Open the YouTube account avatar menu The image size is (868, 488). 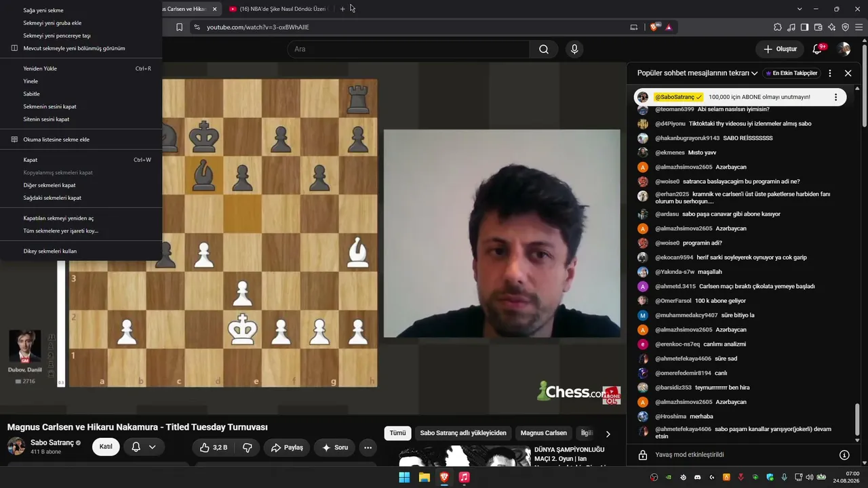coord(844,49)
